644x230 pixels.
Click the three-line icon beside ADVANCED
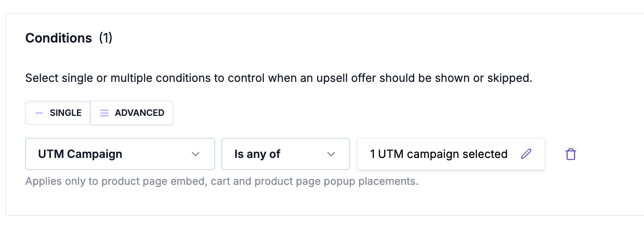(x=104, y=113)
